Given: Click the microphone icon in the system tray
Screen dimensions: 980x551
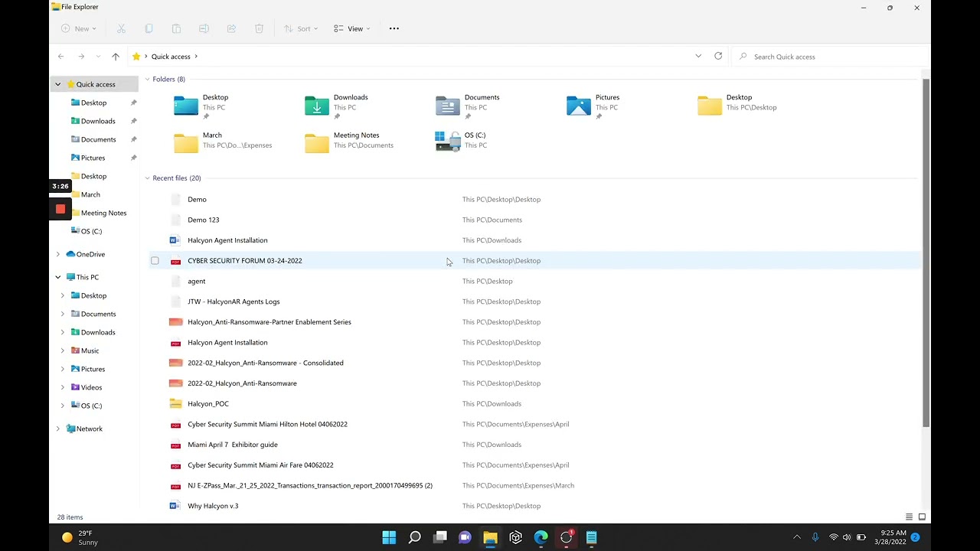Looking at the screenshot, I should tap(815, 537).
